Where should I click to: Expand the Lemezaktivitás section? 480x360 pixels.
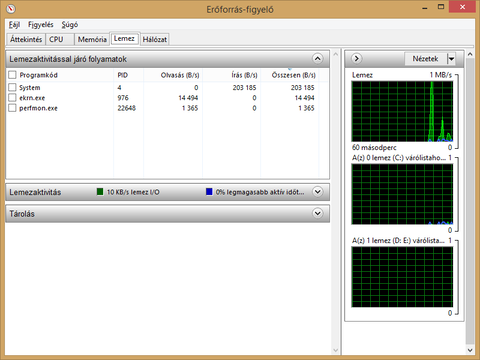click(318, 192)
